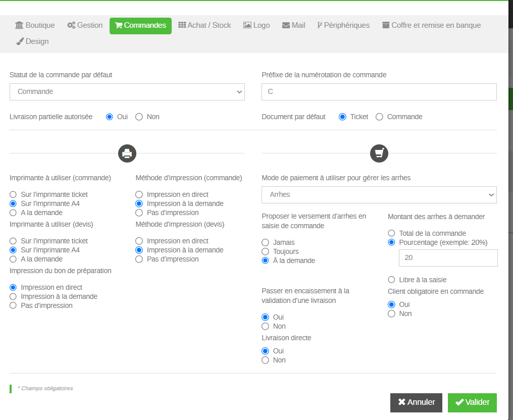
Task: Set Document par défaut to Commande
Action: (x=380, y=117)
